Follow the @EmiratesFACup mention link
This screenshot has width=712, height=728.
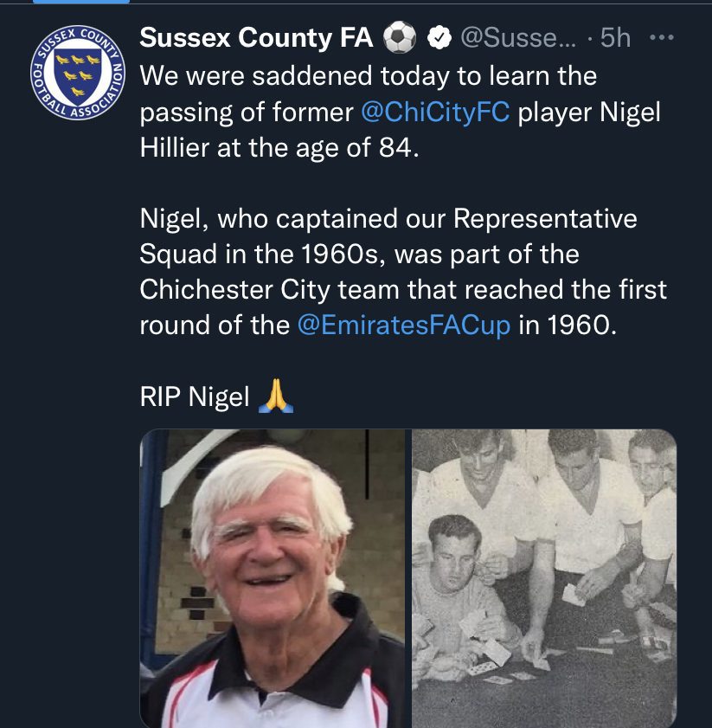tap(403, 325)
